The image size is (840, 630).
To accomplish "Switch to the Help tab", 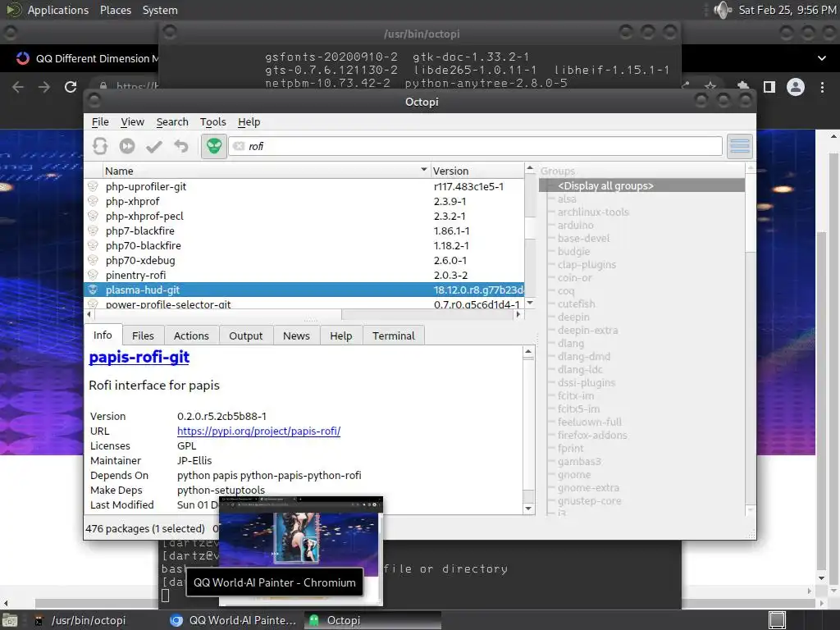I will [341, 336].
